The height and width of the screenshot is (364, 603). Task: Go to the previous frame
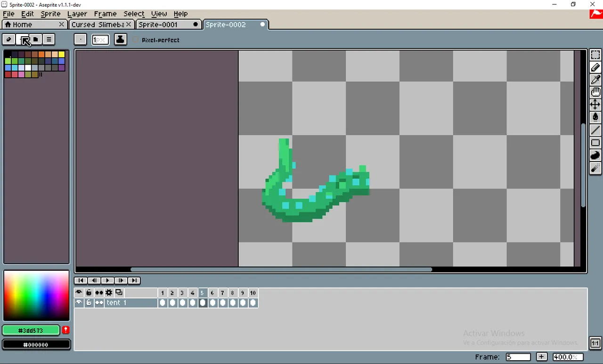(94, 280)
